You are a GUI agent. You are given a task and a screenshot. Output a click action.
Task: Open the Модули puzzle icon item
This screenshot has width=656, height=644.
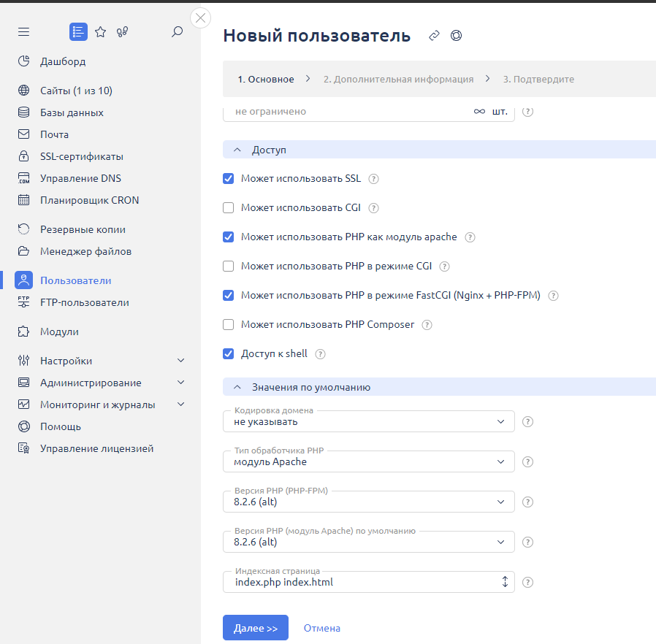coord(24,331)
